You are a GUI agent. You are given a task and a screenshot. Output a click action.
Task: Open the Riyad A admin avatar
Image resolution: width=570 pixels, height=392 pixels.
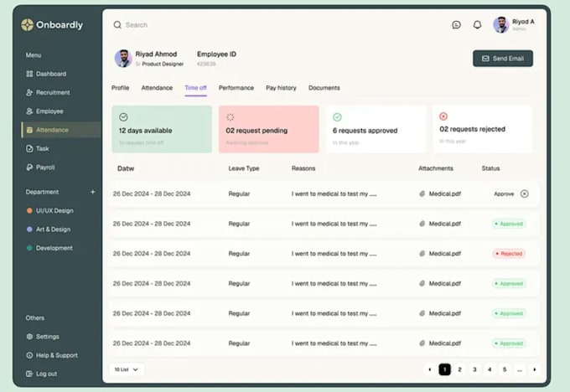tap(501, 24)
